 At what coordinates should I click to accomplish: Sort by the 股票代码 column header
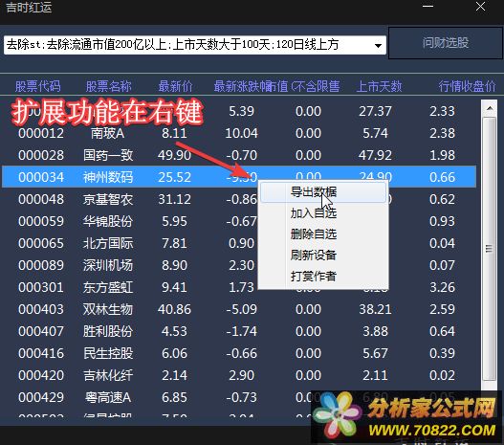click(38, 86)
